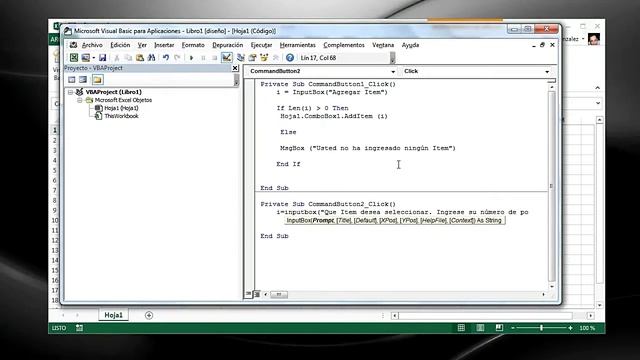Viewport: 640px width, 360px height.
Task: Toggle Folders icon in Project panel
Action: 98,80
